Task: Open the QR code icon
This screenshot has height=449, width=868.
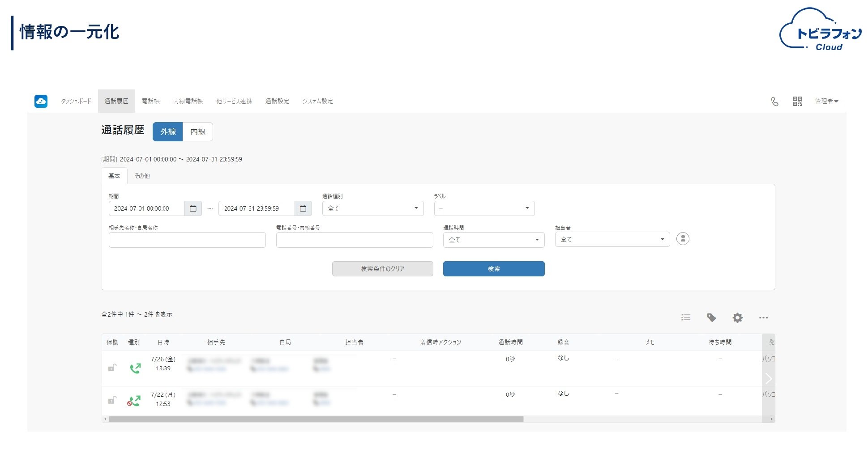Action: 797,102
